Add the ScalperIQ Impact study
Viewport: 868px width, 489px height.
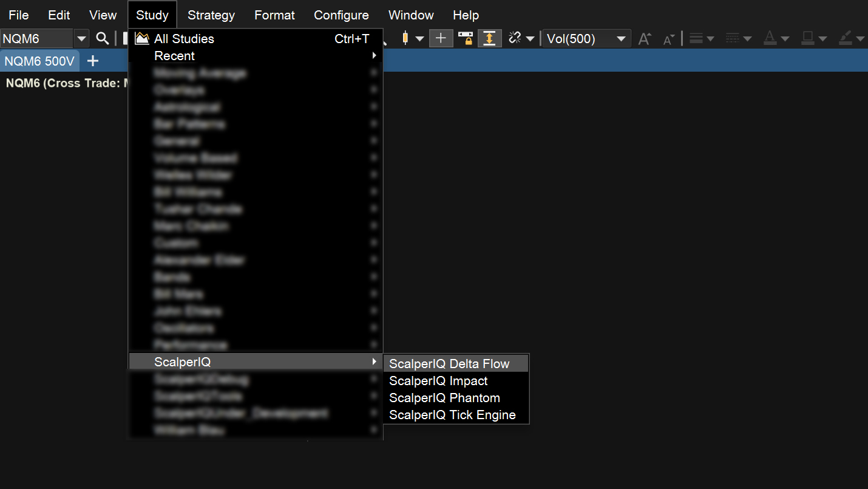(456, 381)
